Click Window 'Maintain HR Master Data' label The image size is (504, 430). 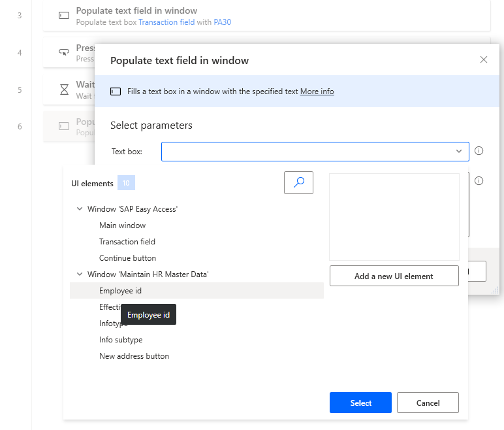148,274
